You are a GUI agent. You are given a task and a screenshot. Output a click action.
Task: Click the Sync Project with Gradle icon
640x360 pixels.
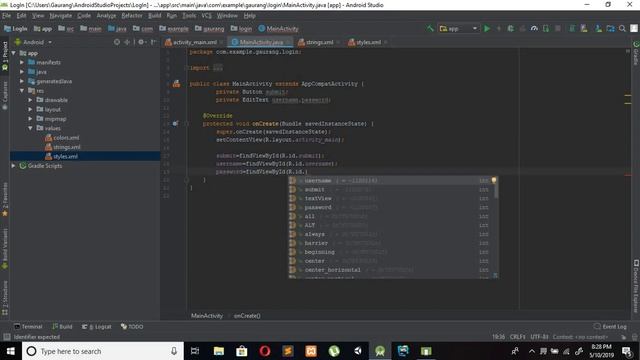point(572,29)
